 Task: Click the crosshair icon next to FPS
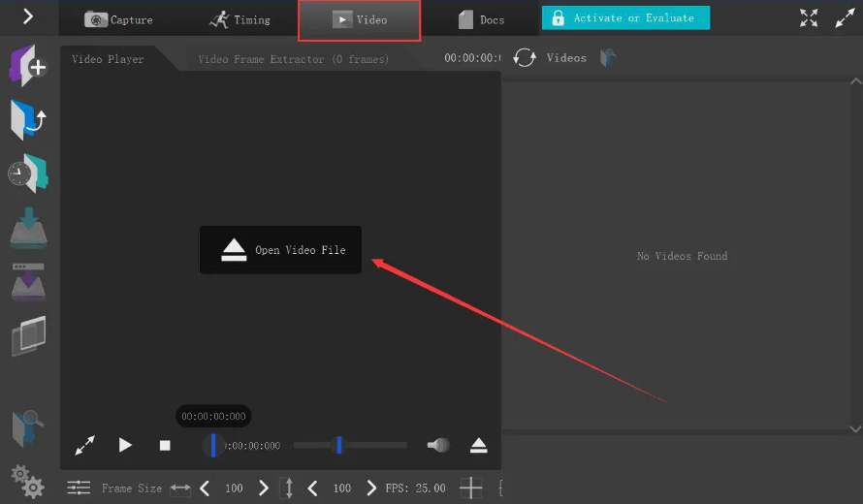470,488
